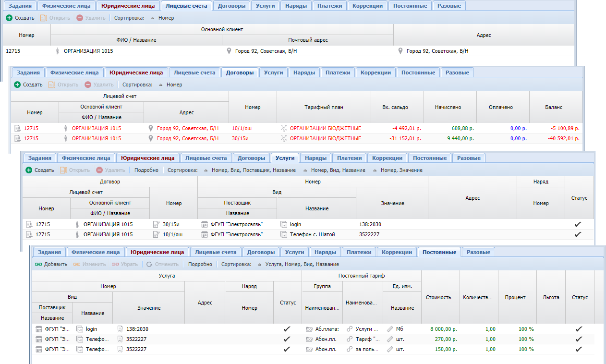This screenshot has height=364, width=606.
Task: Click Добавить icon in the Постоянные panel toolbar
Action: tap(38, 264)
